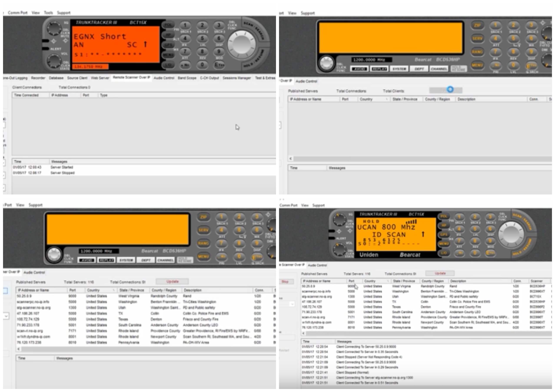This screenshot has width=555, height=392.
Task: Click left scroll arrow in BCD536HP empty server list
Action: click(x=291, y=159)
